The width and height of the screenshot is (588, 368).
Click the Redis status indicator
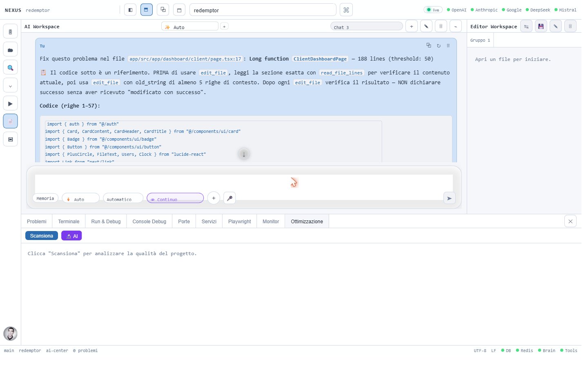pyautogui.click(x=524, y=350)
